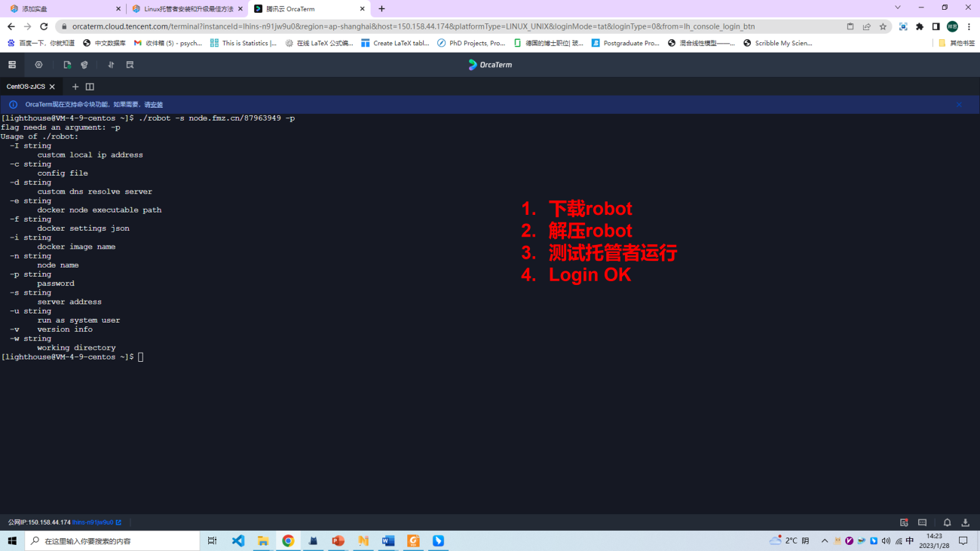Click the stacked-layers icon in OrcaTerm toolbar

pyautogui.click(x=84, y=65)
